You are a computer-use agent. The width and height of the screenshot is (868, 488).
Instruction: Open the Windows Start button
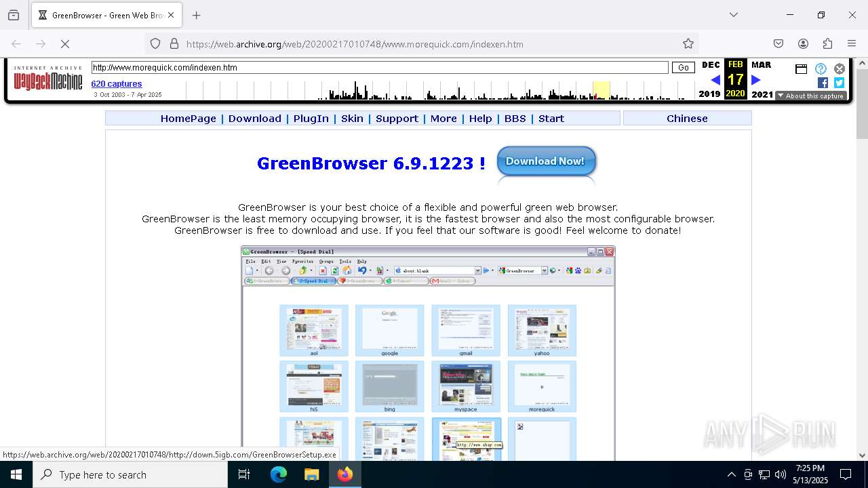point(16,474)
